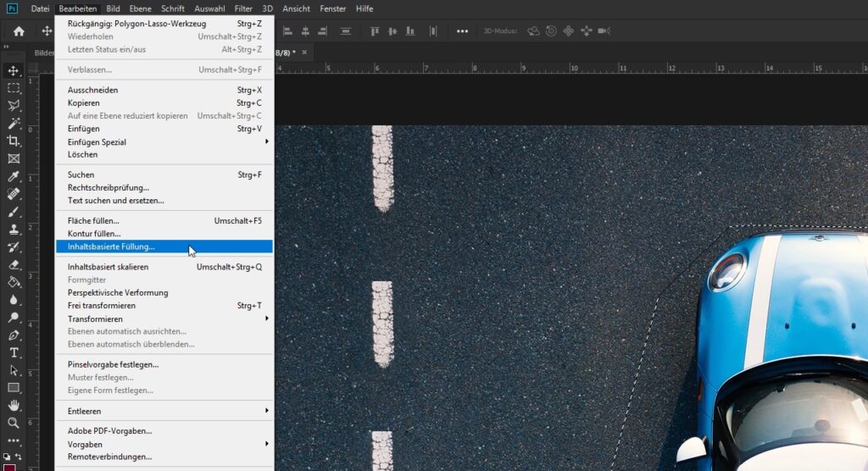Select the Move tool in the toolbar
This screenshot has width=868, height=471.
[x=14, y=70]
